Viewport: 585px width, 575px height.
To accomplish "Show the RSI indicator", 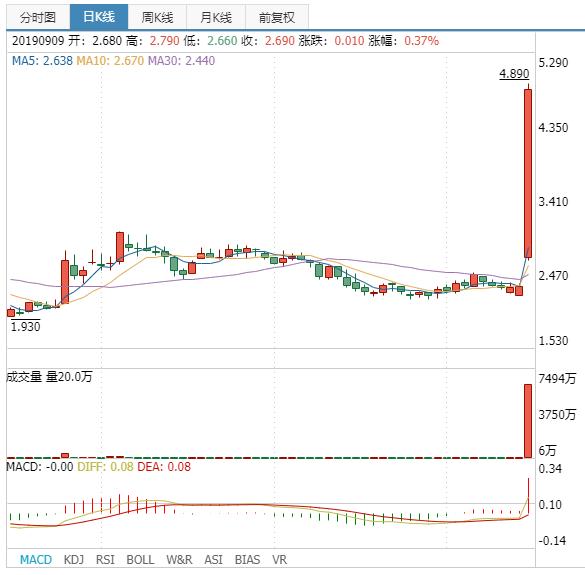I will [x=105, y=560].
